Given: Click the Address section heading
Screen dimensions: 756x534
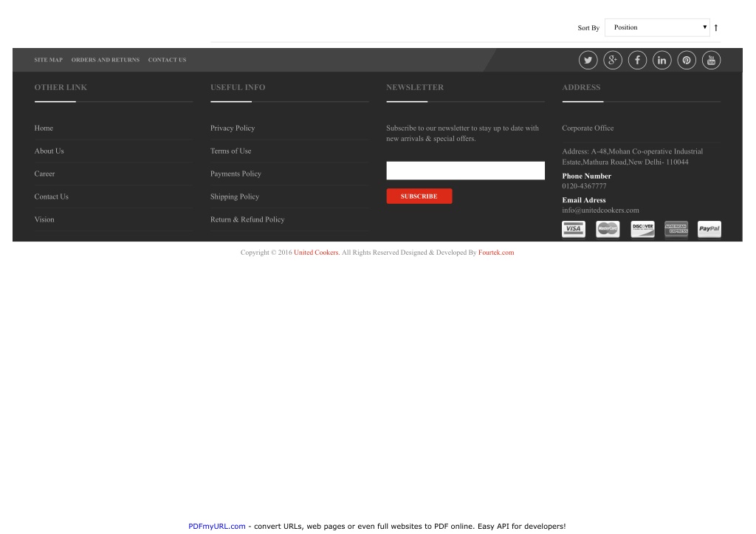Looking at the screenshot, I should 581,87.
